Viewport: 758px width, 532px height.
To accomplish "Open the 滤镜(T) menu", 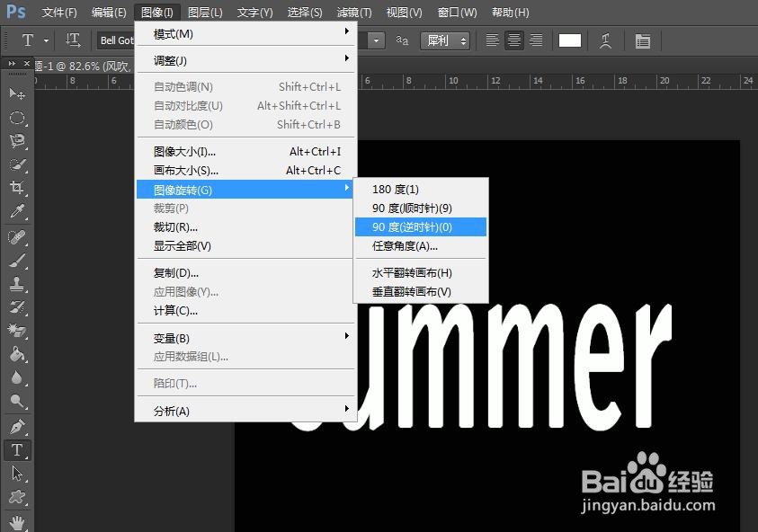I will coord(354,12).
